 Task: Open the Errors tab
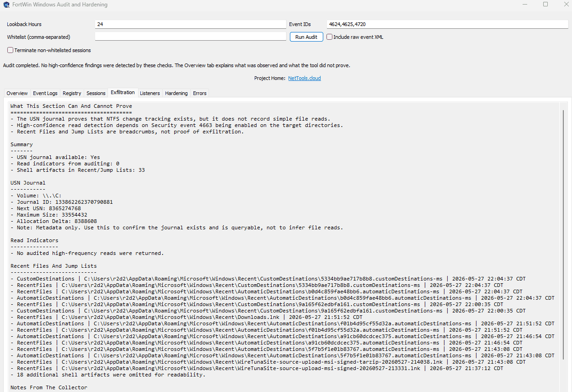(x=200, y=93)
